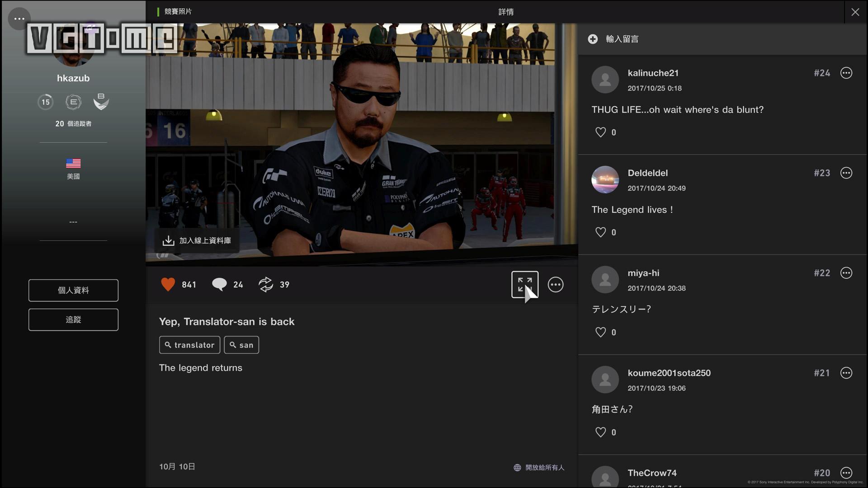
Task: Like the photo with the heart icon
Action: coord(168,284)
